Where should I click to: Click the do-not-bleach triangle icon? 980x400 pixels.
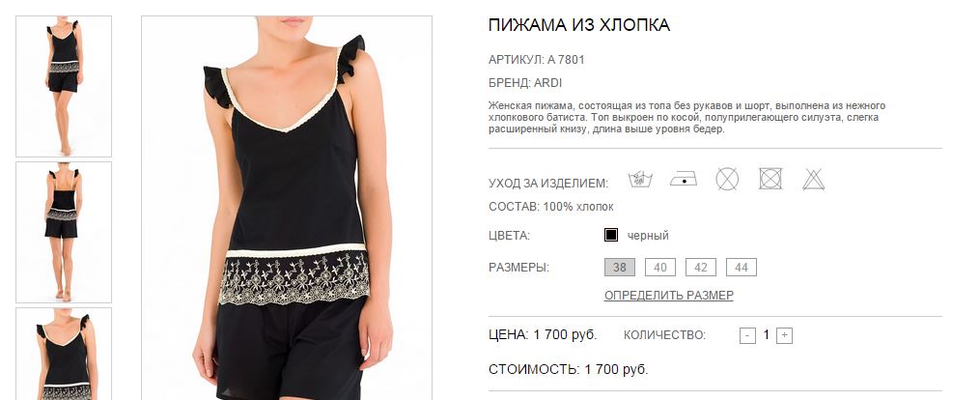pyautogui.click(x=813, y=180)
